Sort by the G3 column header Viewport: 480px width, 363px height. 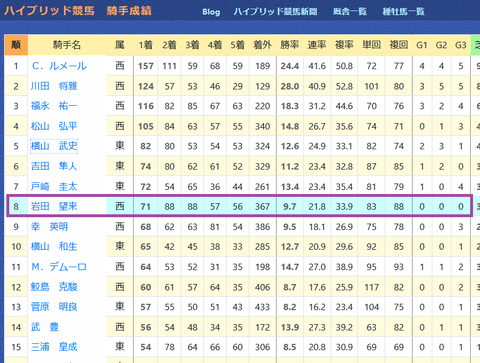461,45
